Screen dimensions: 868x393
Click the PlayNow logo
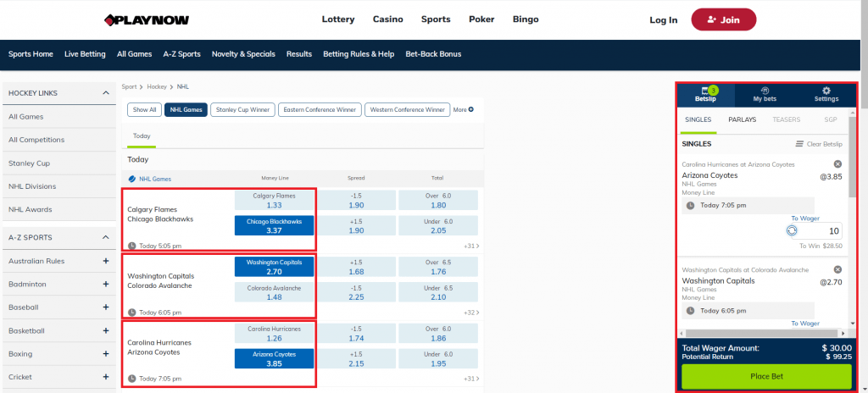pyautogui.click(x=147, y=20)
